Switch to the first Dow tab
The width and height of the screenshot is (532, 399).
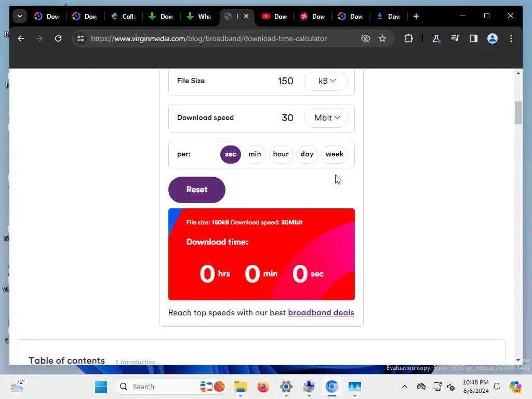click(x=47, y=16)
